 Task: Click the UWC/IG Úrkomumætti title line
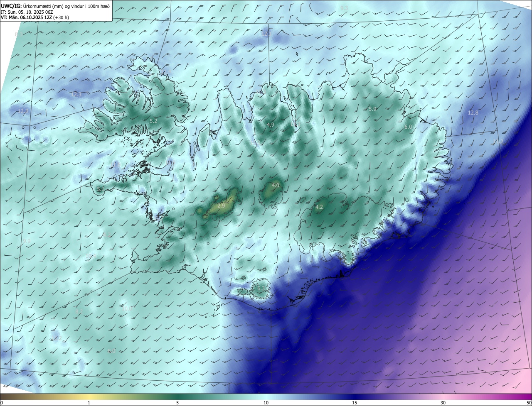[x=55, y=5]
